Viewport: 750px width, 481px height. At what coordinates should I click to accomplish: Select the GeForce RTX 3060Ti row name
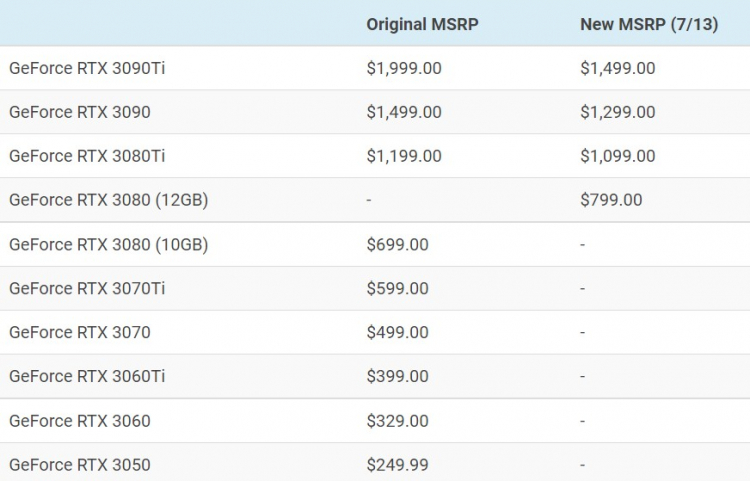pyautogui.click(x=85, y=376)
